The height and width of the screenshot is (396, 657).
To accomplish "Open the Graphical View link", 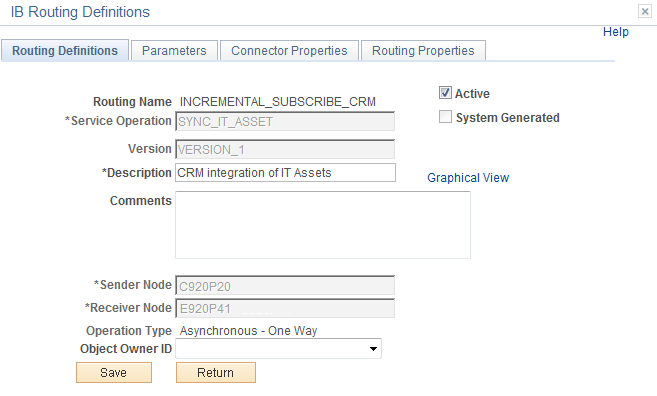I will click(468, 178).
